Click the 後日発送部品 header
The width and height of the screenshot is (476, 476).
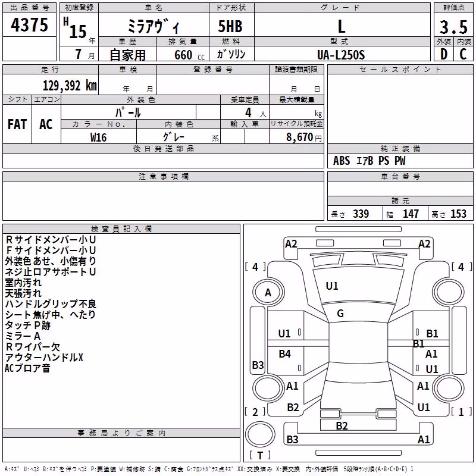tap(163, 148)
